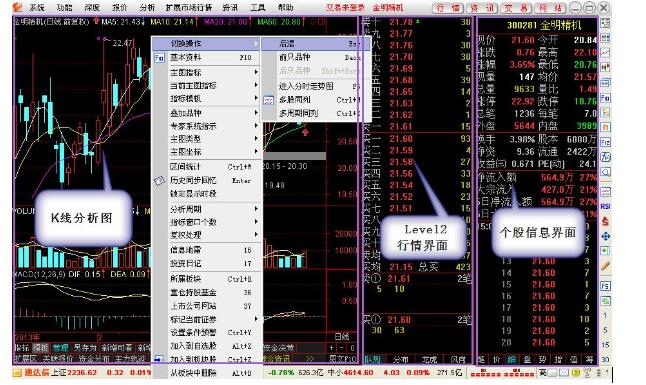
Task: Click the yellow icon beside 通达信 in status bar
Action: coord(17,373)
